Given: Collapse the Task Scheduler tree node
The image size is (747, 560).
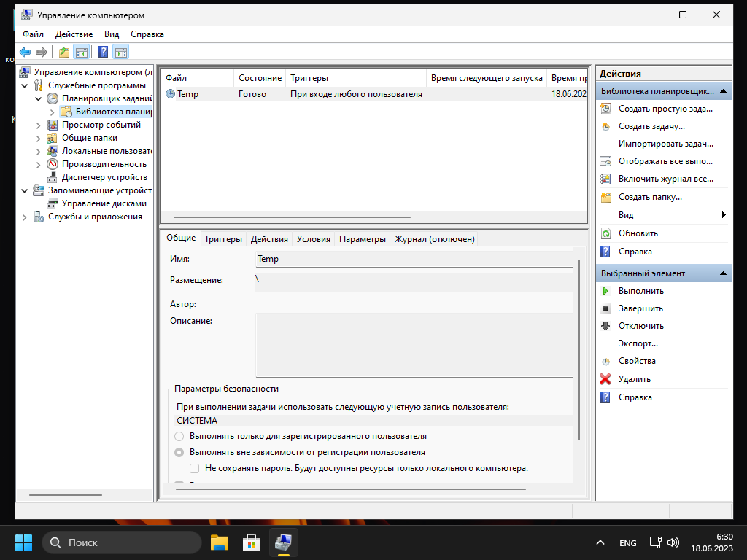Looking at the screenshot, I should 39,98.
